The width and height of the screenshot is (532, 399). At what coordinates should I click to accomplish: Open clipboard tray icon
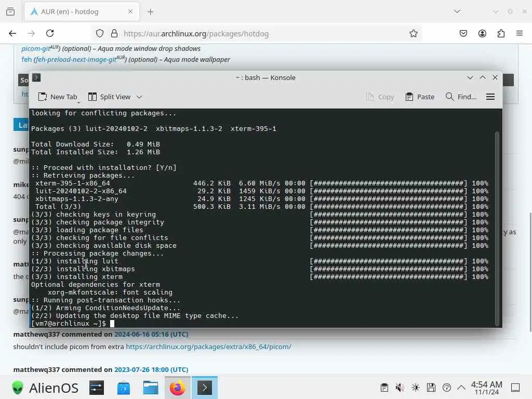tap(384, 388)
